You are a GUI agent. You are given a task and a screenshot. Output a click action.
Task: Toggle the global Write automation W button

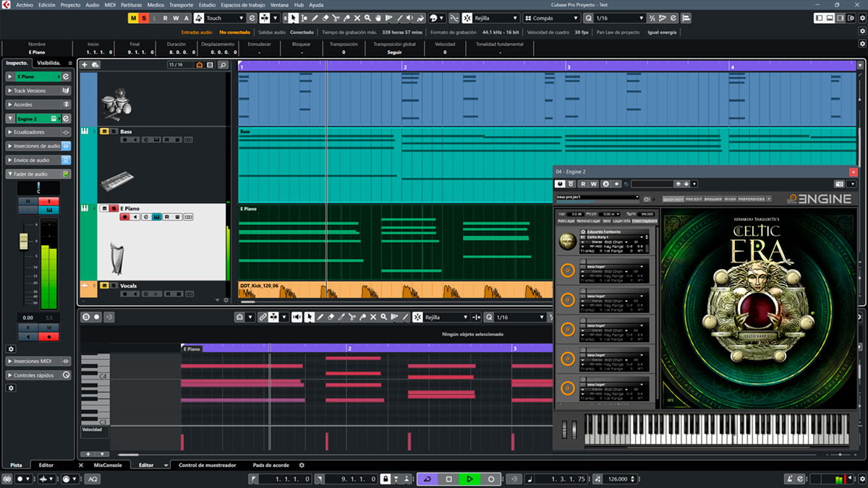176,17
